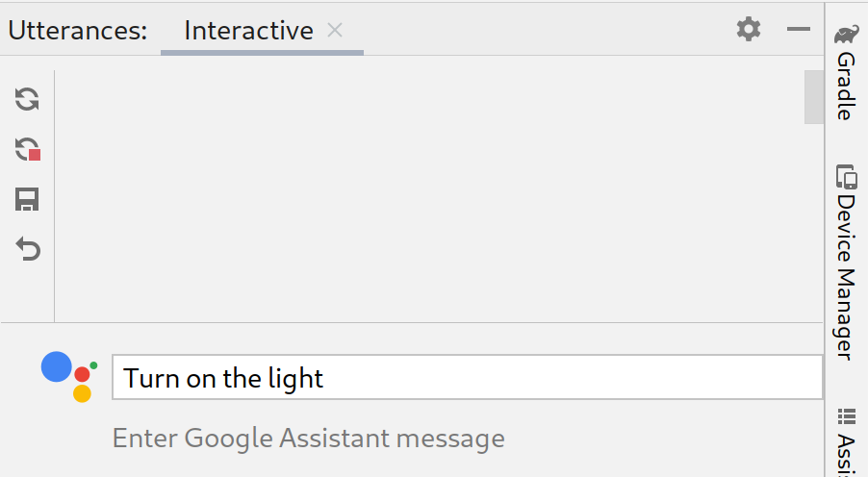This screenshot has width=868, height=477.
Task: Click the utterances panel scrollbar thumb
Action: coord(813,97)
